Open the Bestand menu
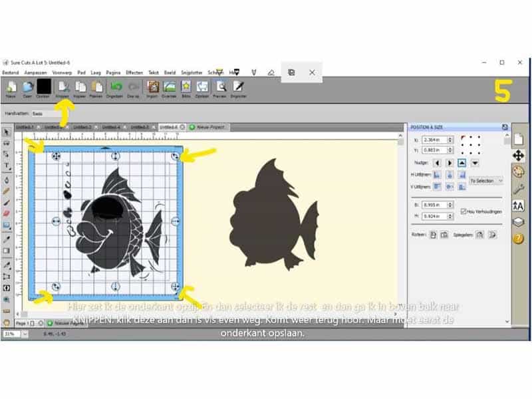This screenshot has height=399, width=532. (x=11, y=72)
